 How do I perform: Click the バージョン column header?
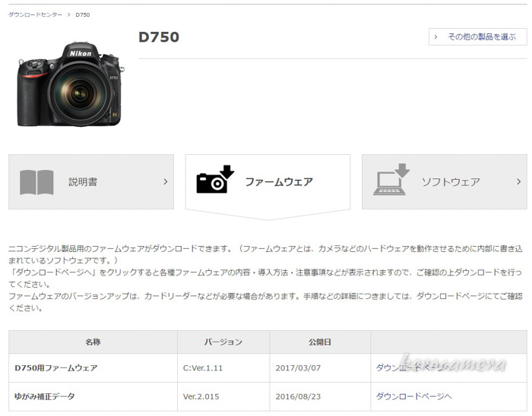[223, 342]
